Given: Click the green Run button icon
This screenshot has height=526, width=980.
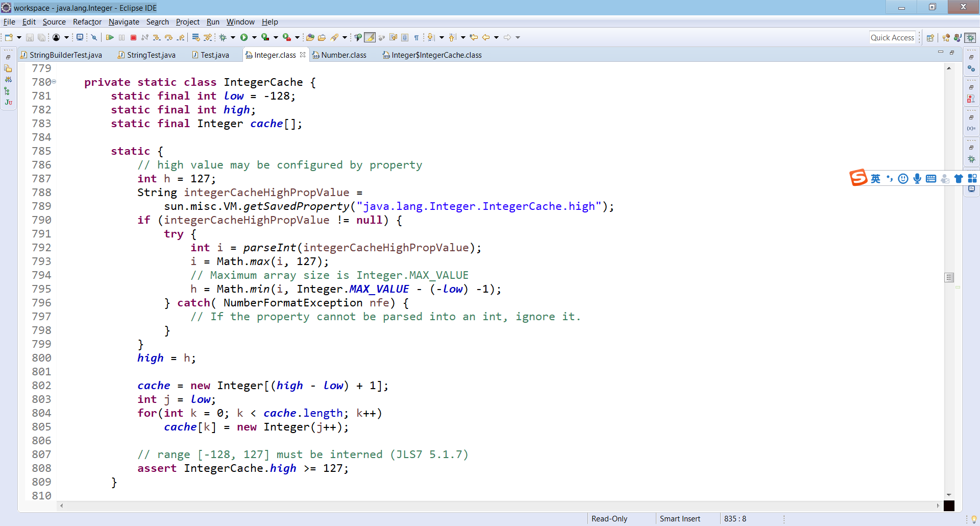Looking at the screenshot, I should click(244, 37).
